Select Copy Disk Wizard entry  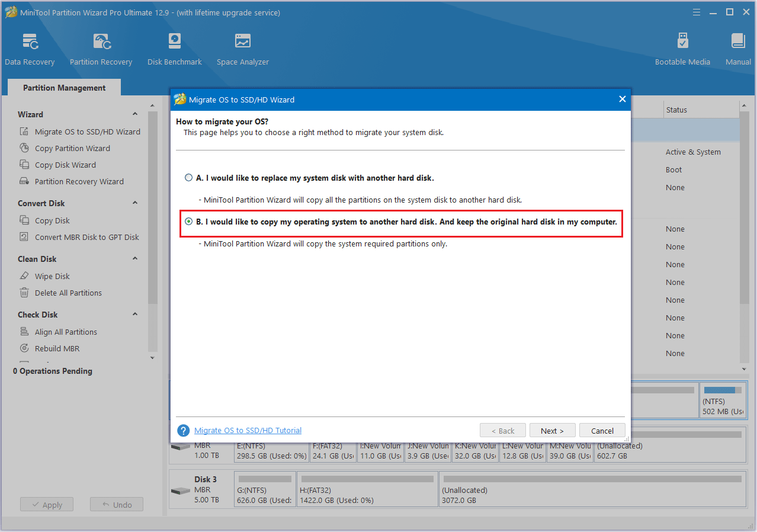pos(65,165)
